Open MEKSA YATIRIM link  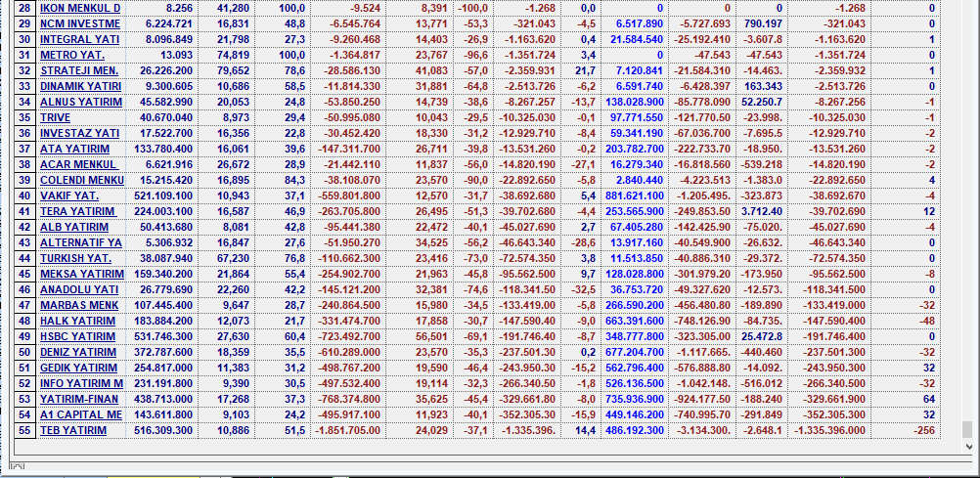click(82, 274)
